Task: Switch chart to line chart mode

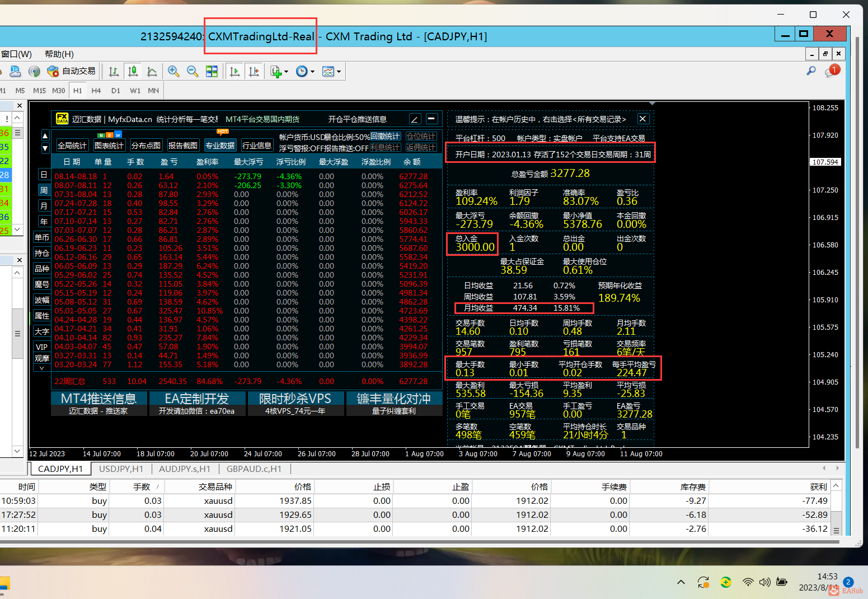Action: 152,71
